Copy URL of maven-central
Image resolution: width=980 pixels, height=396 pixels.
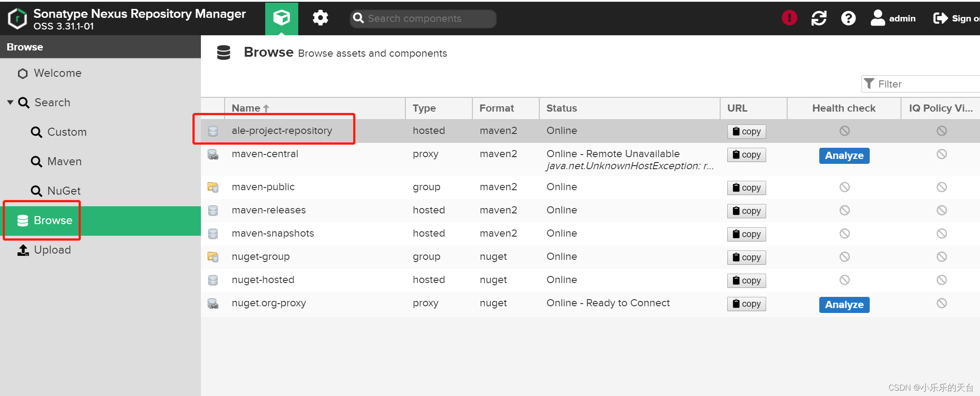click(746, 154)
